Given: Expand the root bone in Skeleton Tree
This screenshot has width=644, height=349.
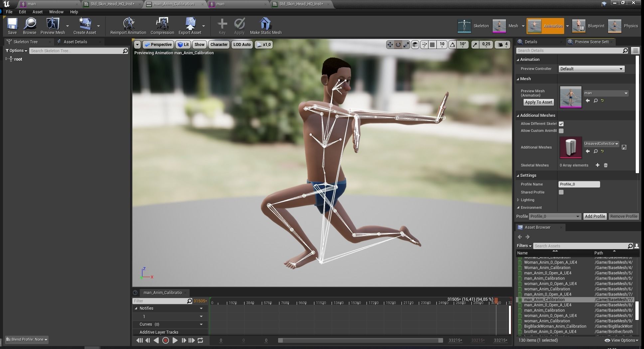Looking at the screenshot, I should 6,59.
